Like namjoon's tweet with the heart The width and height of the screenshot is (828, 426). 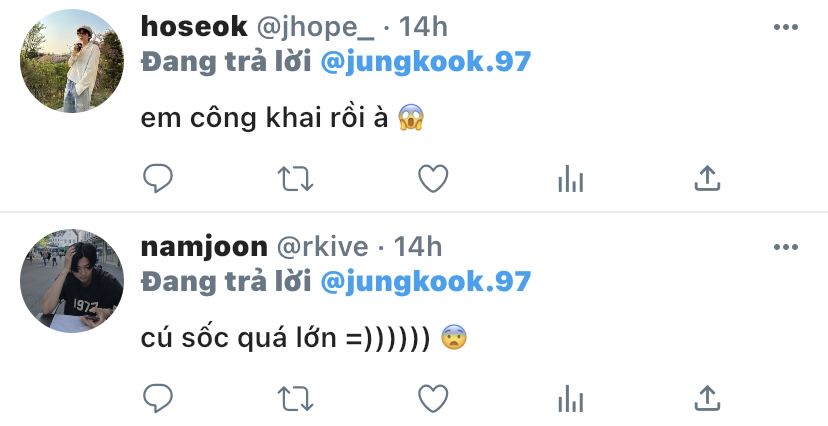pos(433,398)
